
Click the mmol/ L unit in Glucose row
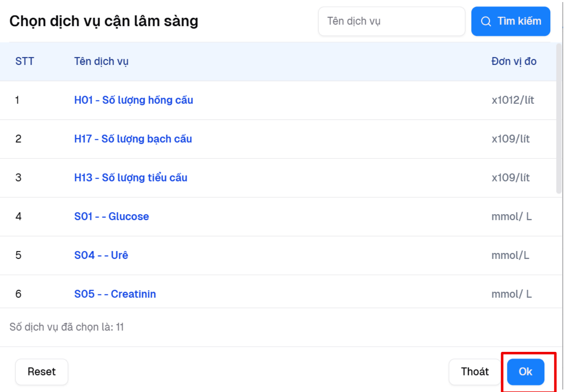point(511,217)
